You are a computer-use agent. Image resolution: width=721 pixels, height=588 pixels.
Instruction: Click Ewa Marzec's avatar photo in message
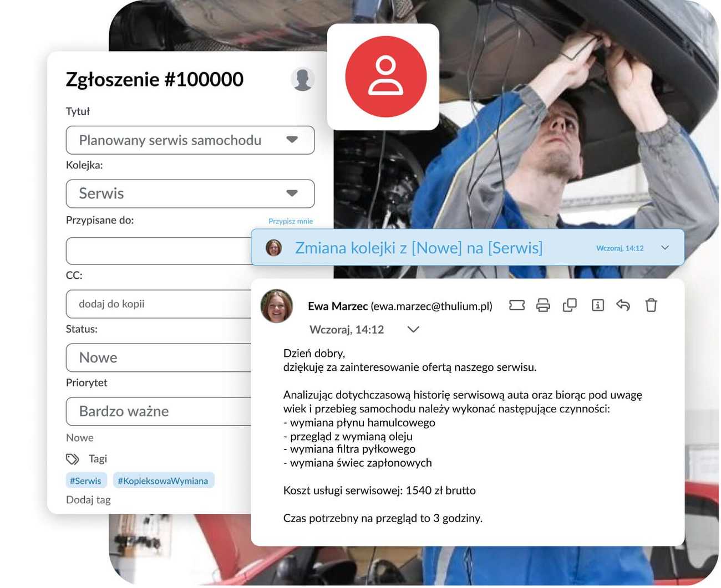coord(276,306)
